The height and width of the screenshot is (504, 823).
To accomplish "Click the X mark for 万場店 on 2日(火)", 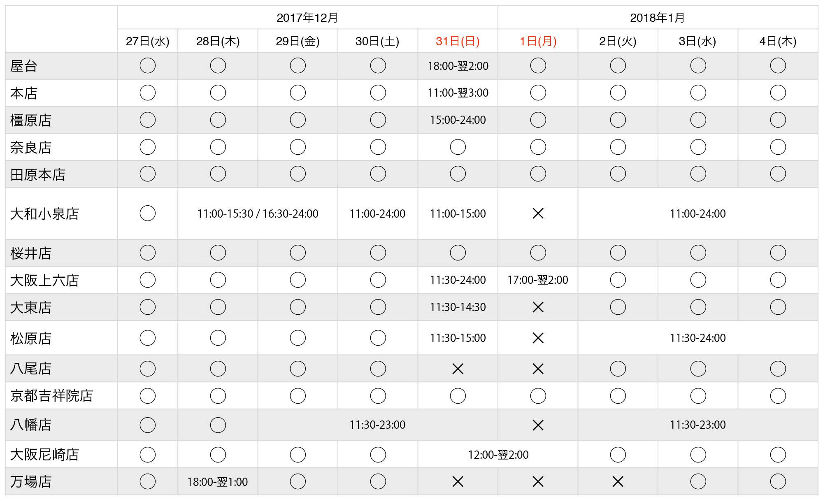I will [618, 482].
